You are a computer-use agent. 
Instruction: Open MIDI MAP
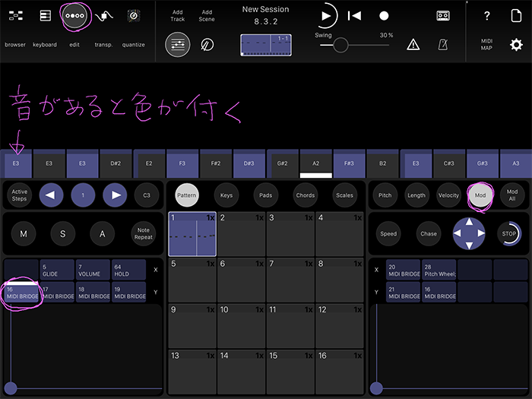(x=486, y=44)
